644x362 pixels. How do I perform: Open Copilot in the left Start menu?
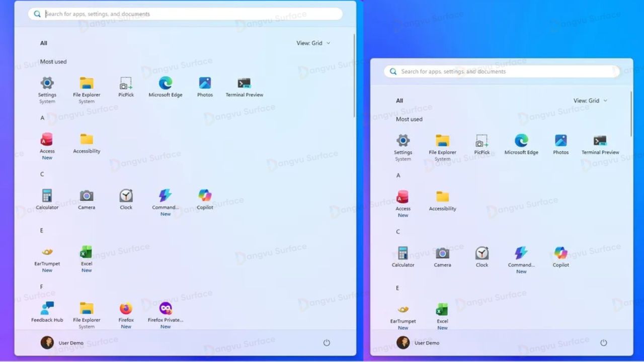click(205, 200)
